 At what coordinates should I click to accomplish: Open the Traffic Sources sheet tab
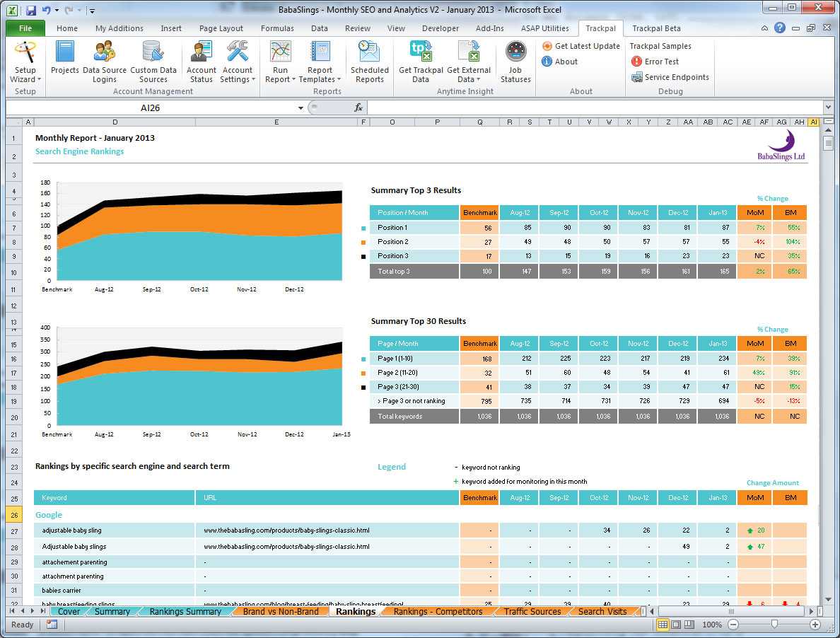click(532, 611)
